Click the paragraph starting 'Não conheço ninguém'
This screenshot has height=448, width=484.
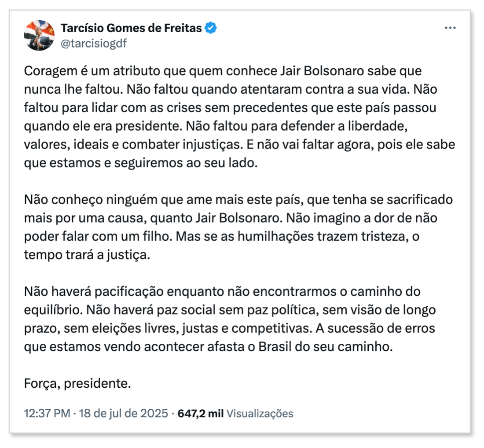(x=238, y=227)
